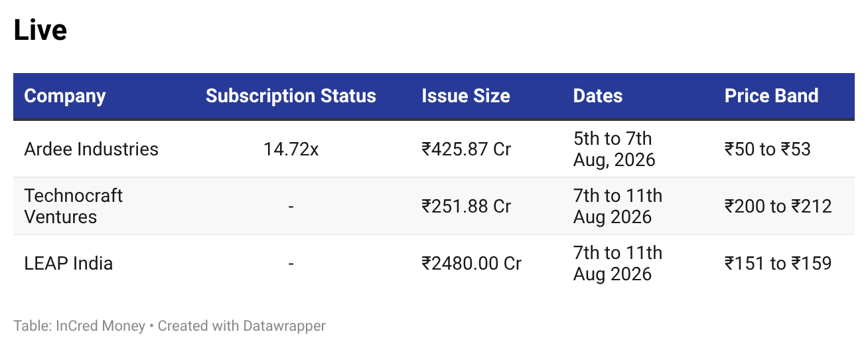The width and height of the screenshot is (868, 348).
Task: Click the ₹425.87 Cr issue size
Action: coord(467,149)
